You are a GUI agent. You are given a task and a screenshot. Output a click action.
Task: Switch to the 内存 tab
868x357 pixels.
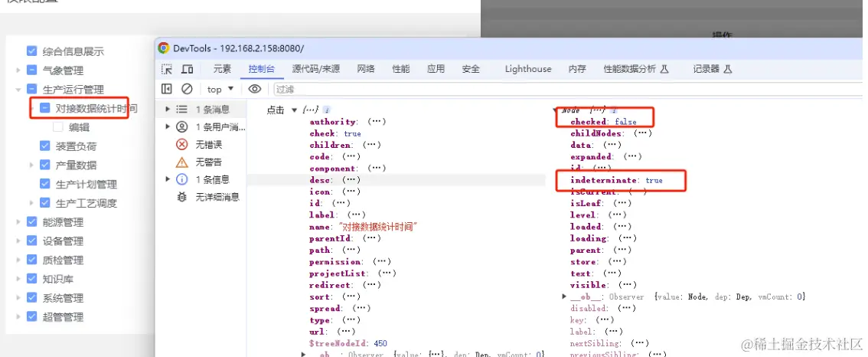click(x=577, y=69)
